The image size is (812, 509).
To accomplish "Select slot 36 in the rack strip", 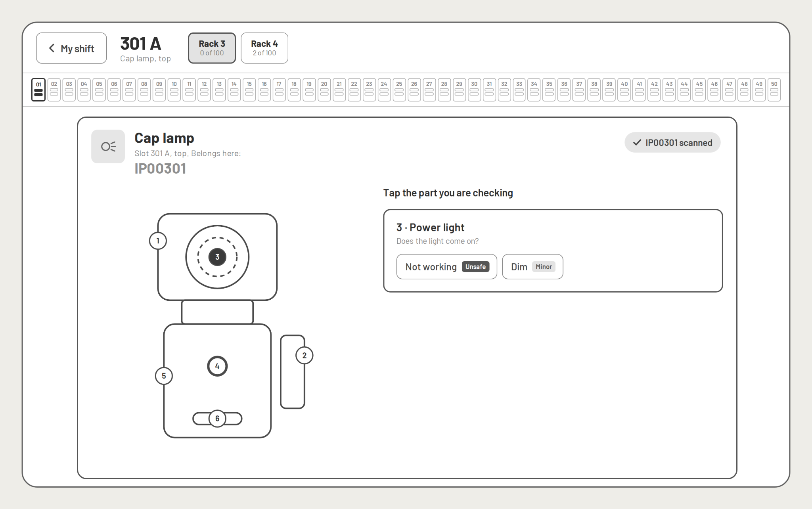I will (x=564, y=90).
